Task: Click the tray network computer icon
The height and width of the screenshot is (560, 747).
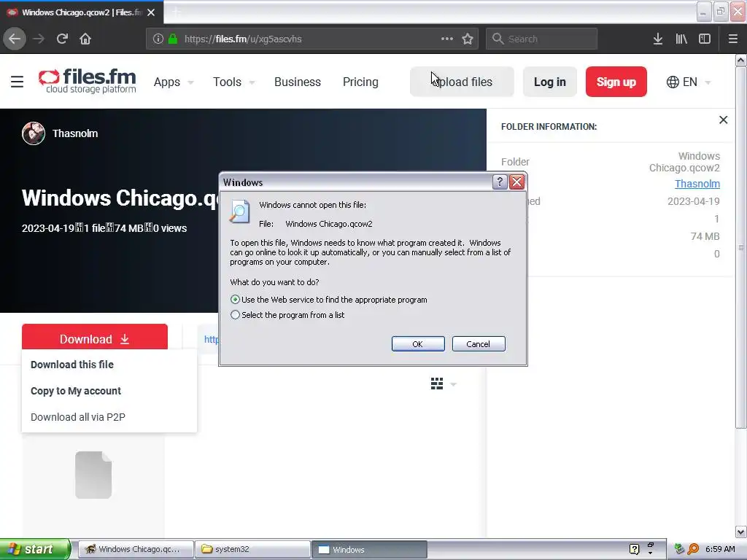Action: (x=679, y=549)
